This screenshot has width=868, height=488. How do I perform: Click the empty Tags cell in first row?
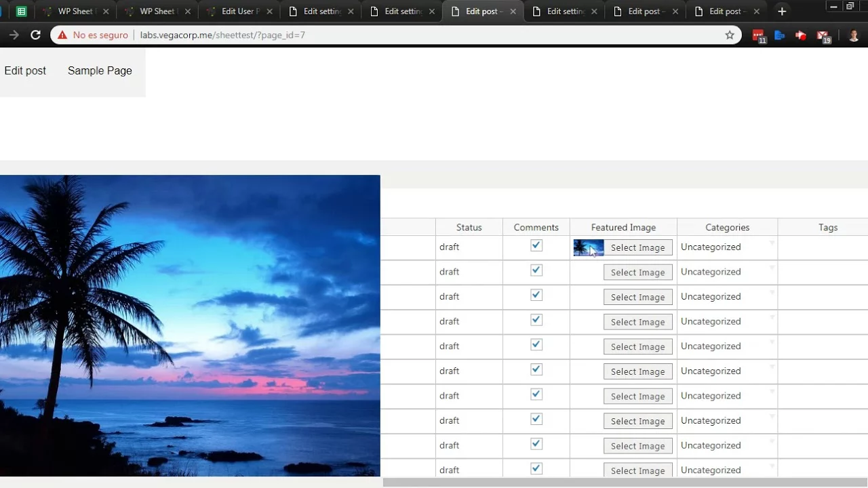coord(823,247)
